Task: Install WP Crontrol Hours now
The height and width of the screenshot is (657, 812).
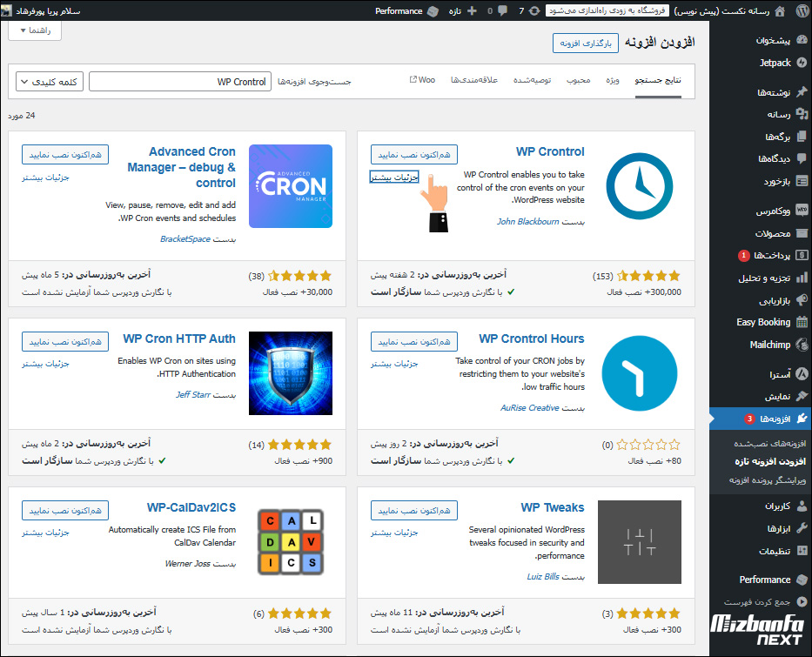Action: 414,342
